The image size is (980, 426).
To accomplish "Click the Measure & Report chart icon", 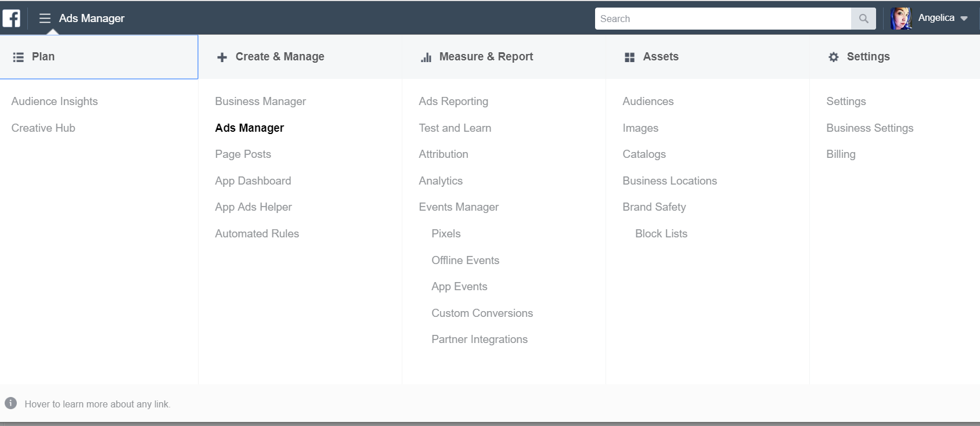I will click(426, 57).
